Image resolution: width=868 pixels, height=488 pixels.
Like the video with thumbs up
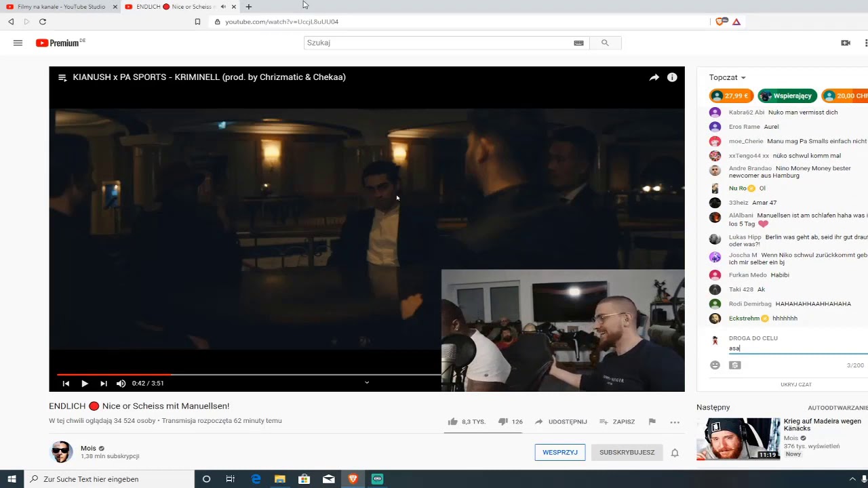453,422
